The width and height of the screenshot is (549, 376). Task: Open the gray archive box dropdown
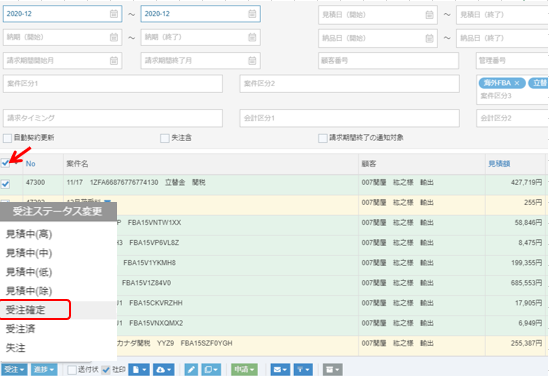[332, 369]
